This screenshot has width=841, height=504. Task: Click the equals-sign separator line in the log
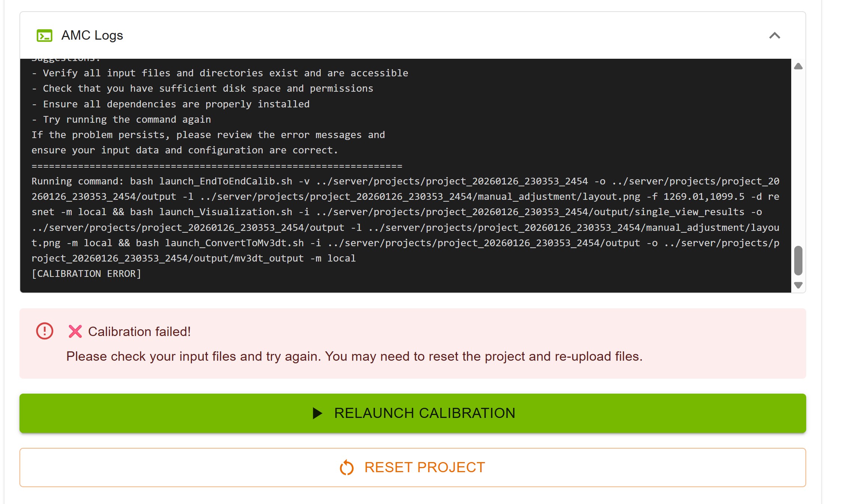pos(217,166)
